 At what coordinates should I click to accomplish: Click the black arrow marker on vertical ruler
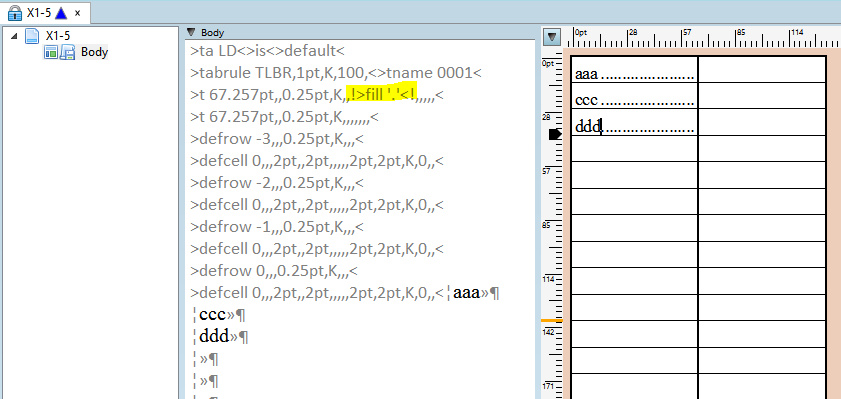coord(555,134)
